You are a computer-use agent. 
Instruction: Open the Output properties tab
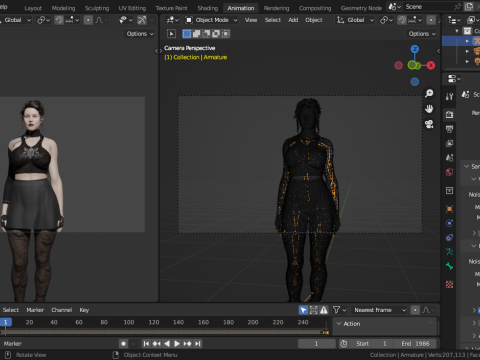coord(449,129)
